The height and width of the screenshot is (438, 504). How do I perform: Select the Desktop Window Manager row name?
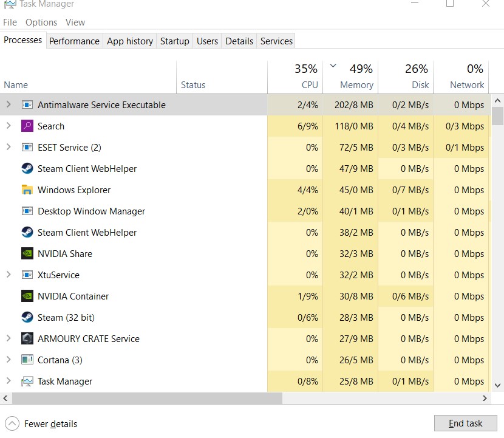pyautogui.click(x=91, y=211)
